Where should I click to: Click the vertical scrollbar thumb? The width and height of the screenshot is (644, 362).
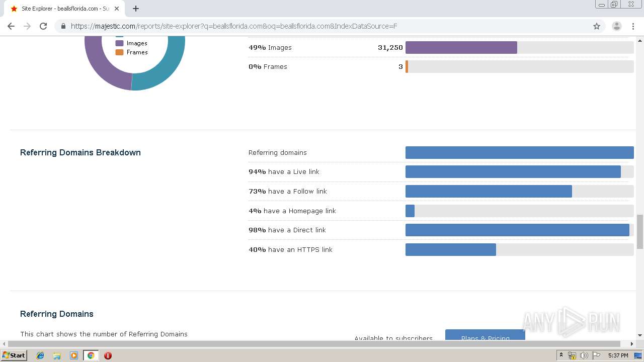tap(640, 231)
